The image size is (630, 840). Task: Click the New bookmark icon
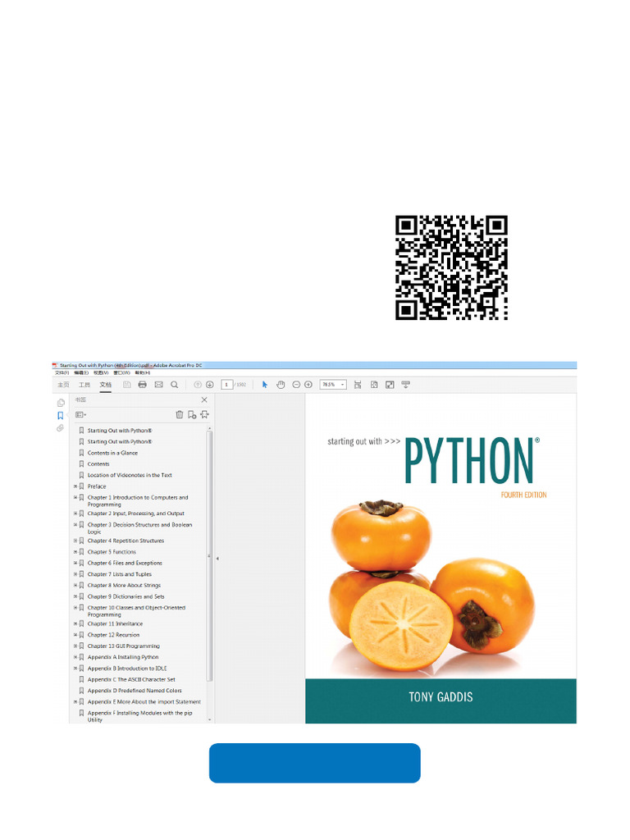pos(192,414)
